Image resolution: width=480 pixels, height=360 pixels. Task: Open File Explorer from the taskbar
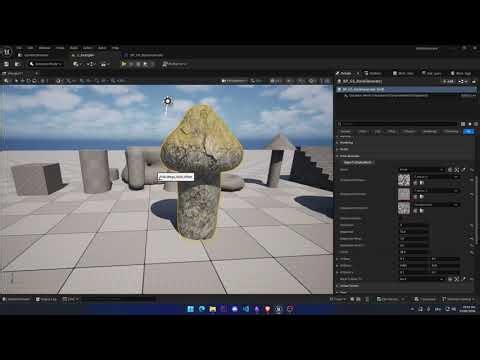[x=213, y=309]
